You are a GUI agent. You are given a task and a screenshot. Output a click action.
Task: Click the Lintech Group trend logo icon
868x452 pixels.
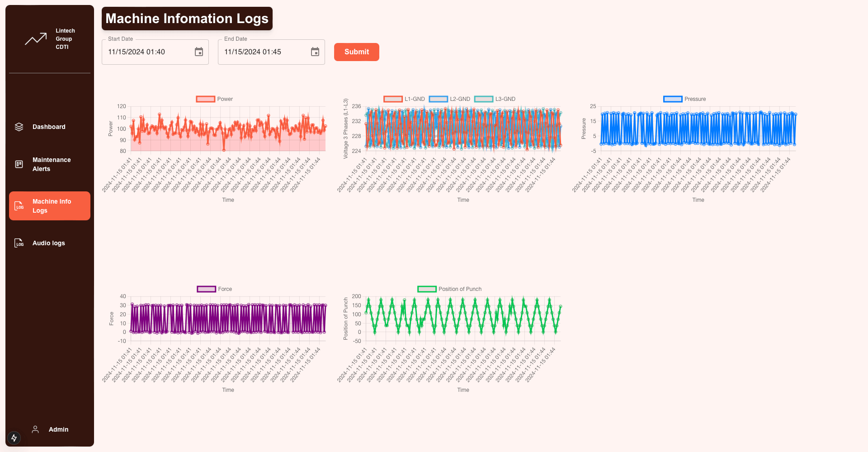pos(36,39)
